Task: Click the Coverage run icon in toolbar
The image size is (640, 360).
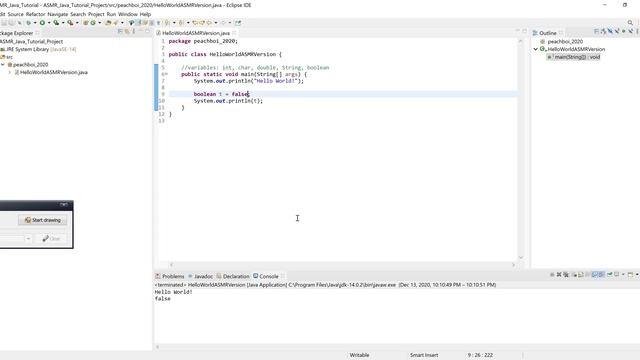Action: (56, 23)
